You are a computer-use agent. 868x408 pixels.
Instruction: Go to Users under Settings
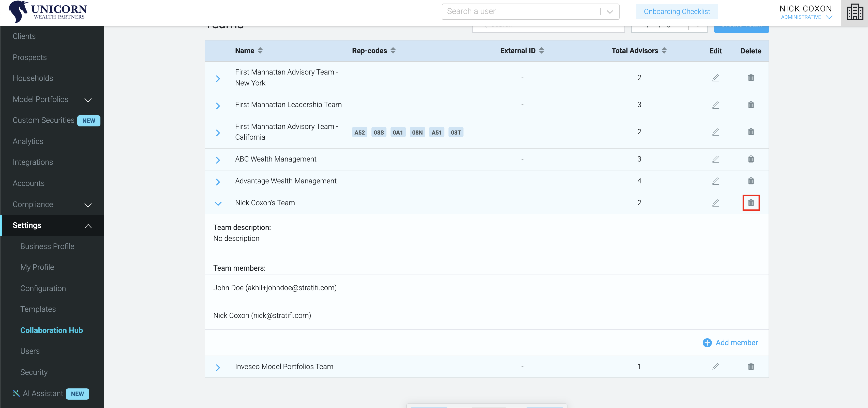(x=30, y=351)
